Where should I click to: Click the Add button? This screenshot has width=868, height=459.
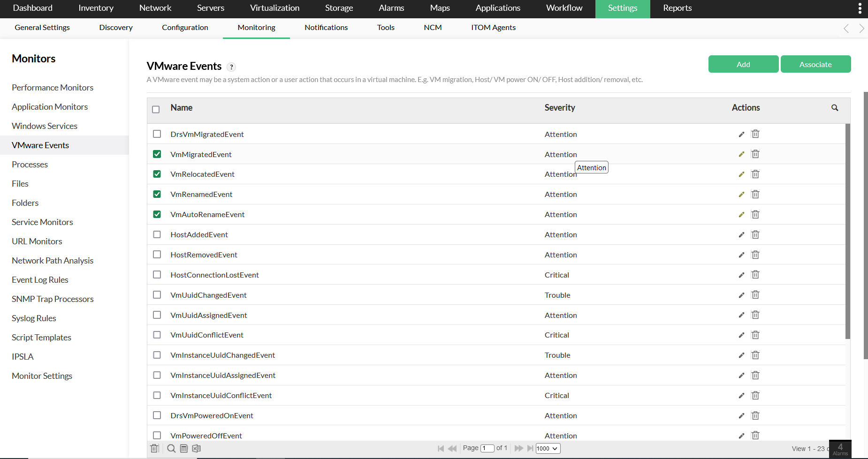coord(744,64)
